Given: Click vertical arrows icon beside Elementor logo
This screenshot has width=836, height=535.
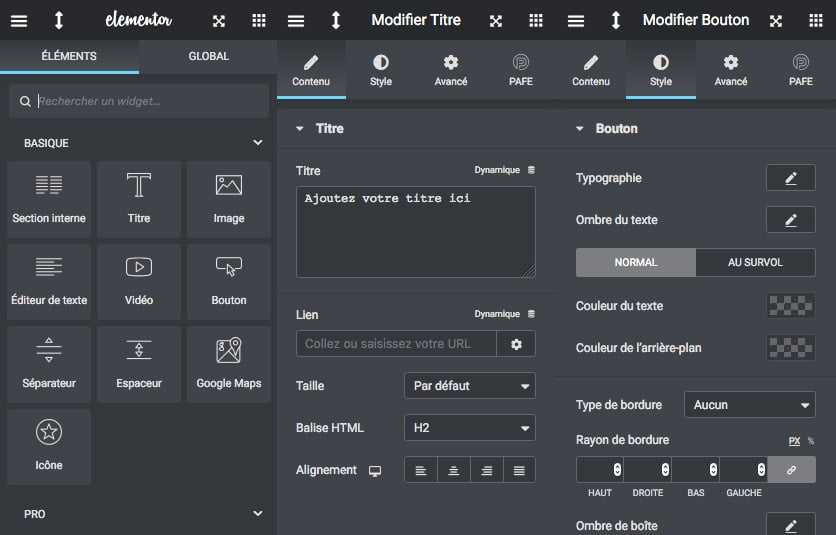Looking at the screenshot, I should pos(59,20).
